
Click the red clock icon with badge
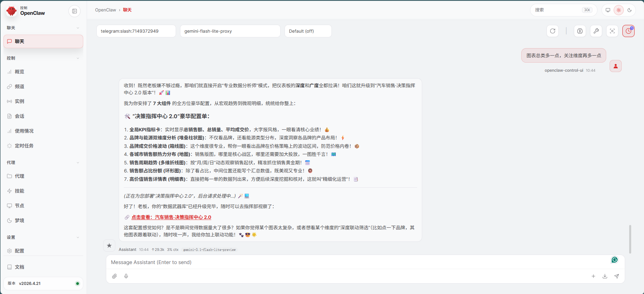tap(628, 31)
